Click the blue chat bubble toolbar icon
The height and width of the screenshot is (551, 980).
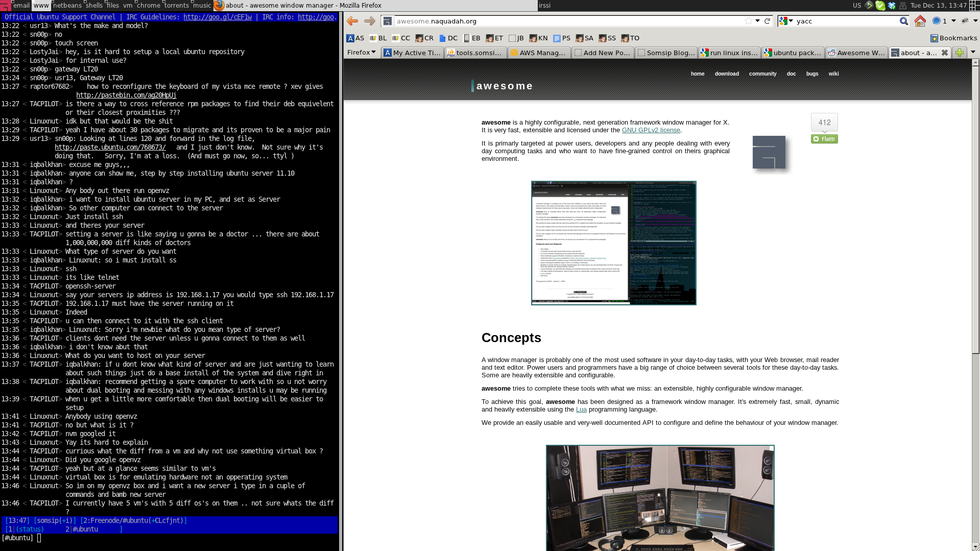click(936, 21)
